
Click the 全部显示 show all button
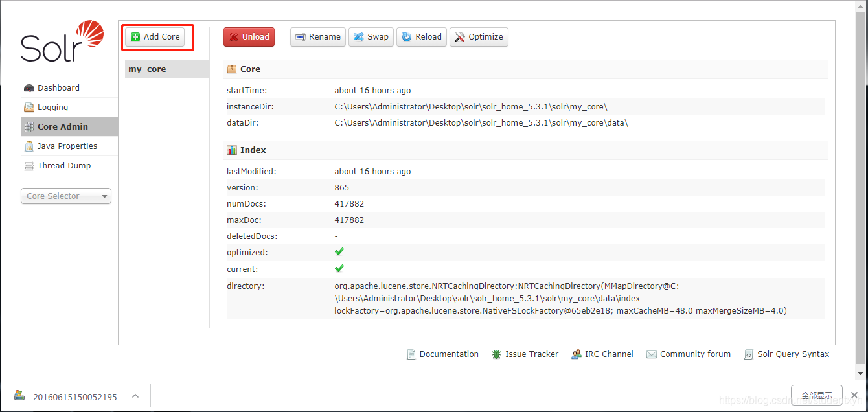pos(817,395)
